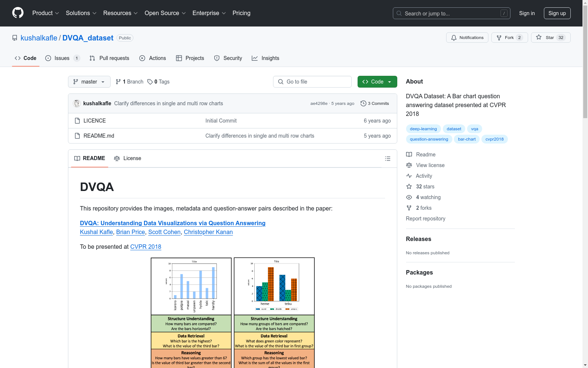Expand the Product menu
The image size is (588, 368).
point(46,13)
